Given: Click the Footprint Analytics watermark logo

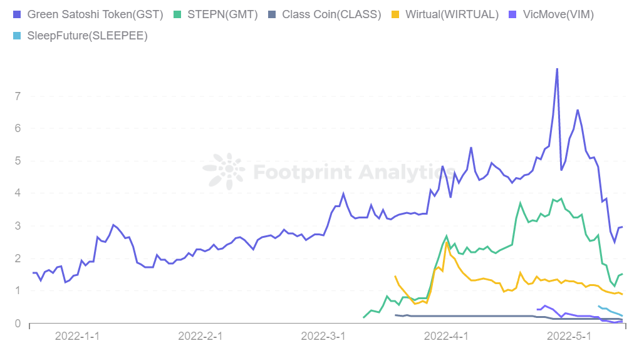Looking at the screenshot, I should tap(224, 171).
